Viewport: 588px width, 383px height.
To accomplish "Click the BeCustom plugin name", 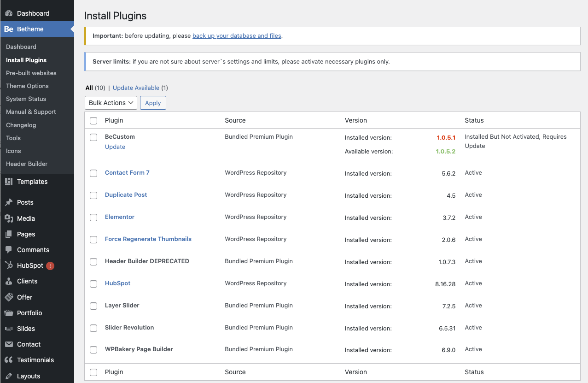I will click(x=120, y=136).
